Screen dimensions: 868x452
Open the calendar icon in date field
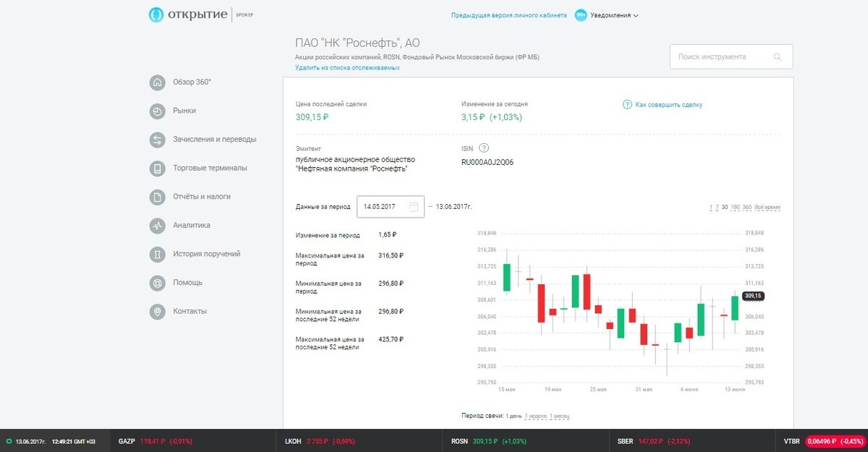pos(414,207)
